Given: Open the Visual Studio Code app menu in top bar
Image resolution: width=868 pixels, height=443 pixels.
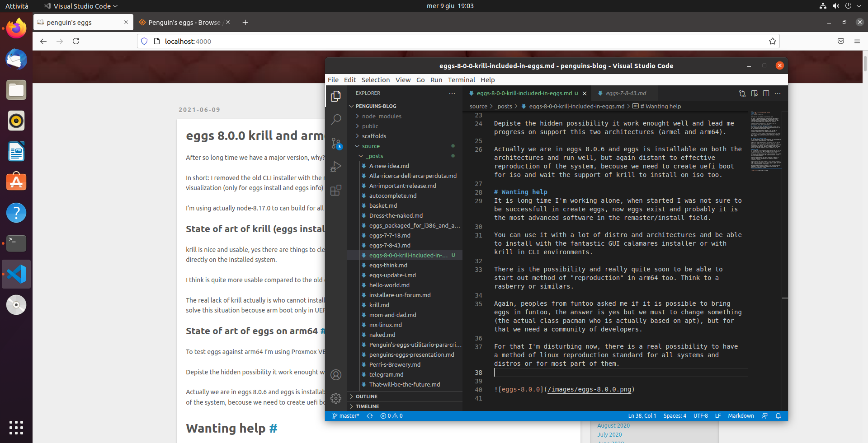Looking at the screenshot, I should (81, 6).
